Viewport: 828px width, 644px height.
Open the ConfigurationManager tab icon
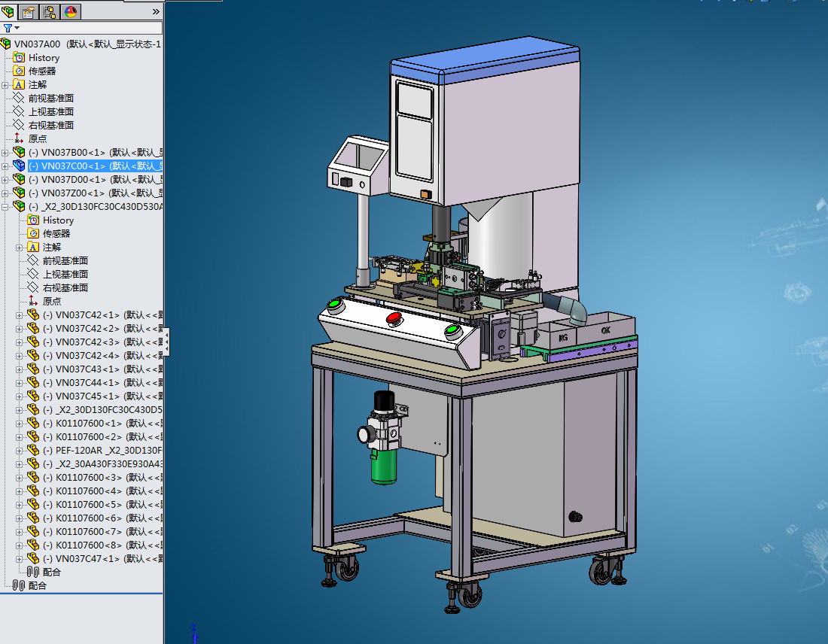point(50,11)
